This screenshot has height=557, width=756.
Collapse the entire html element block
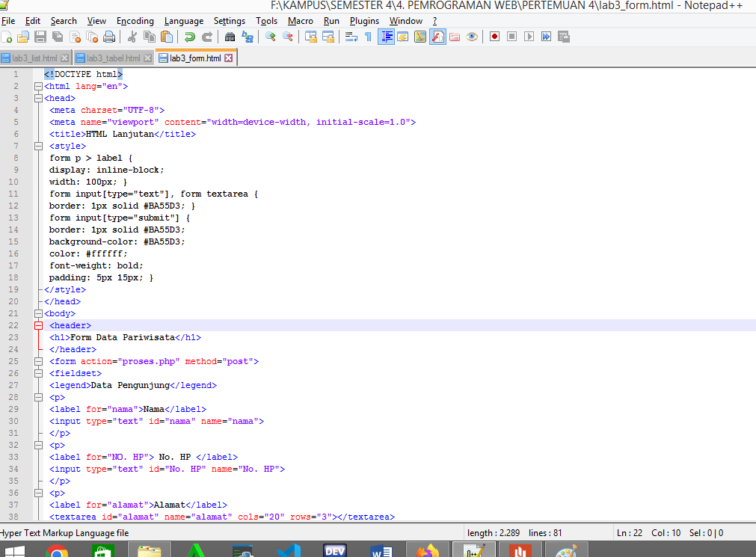click(x=39, y=86)
